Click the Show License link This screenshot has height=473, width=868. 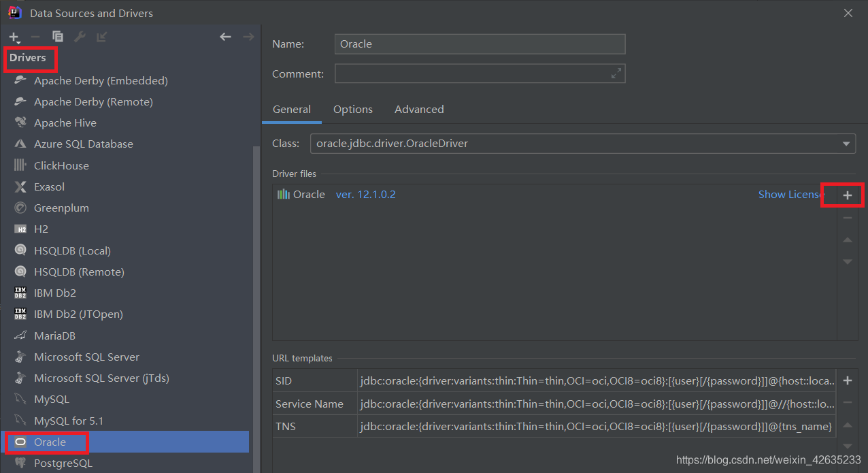pos(789,194)
